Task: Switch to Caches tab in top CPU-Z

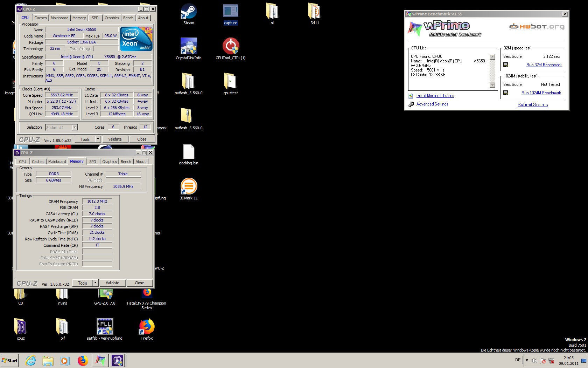Action: click(x=40, y=18)
